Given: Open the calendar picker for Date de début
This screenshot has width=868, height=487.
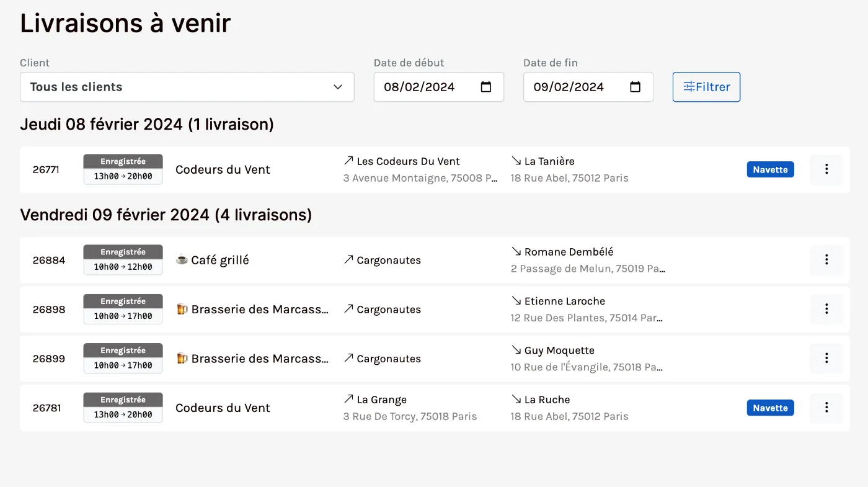Looking at the screenshot, I should tap(486, 87).
